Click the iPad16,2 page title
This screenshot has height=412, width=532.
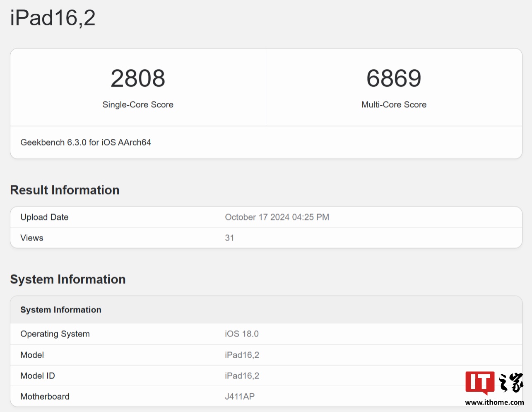53,18
